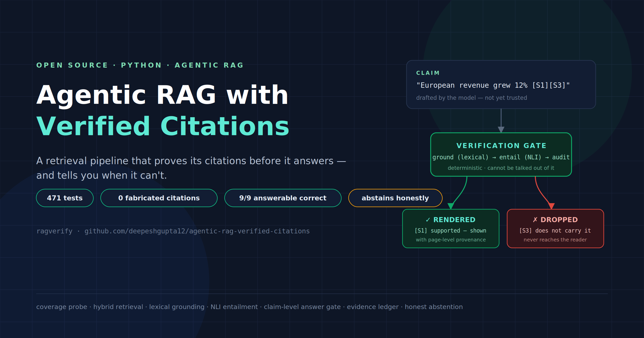
Task: Click the 'and tells you when it can't.' line
Action: tap(101, 175)
